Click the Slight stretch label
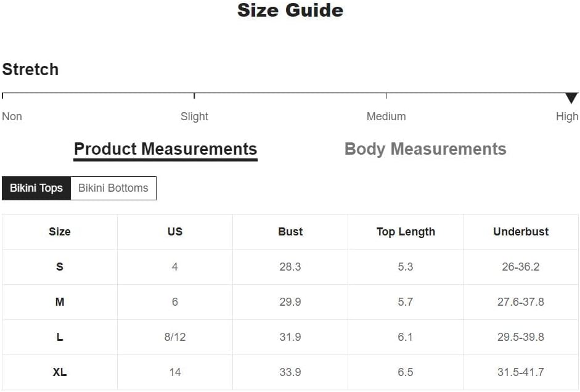580x392 pixels. (194, 116)
